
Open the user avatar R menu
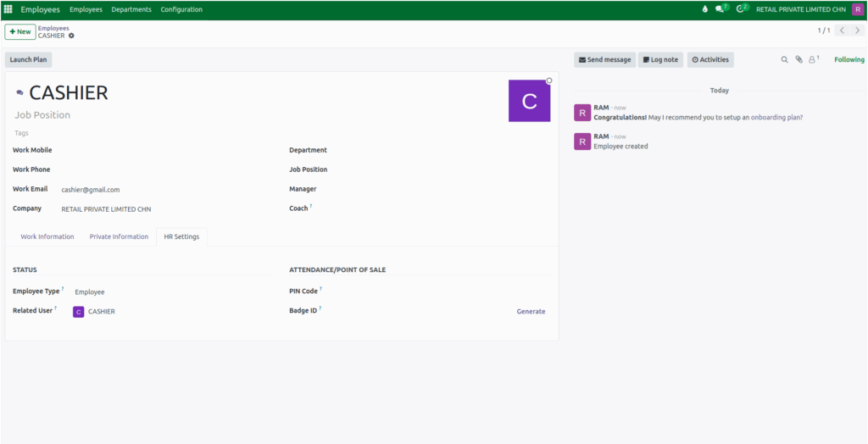coord(857,9)
